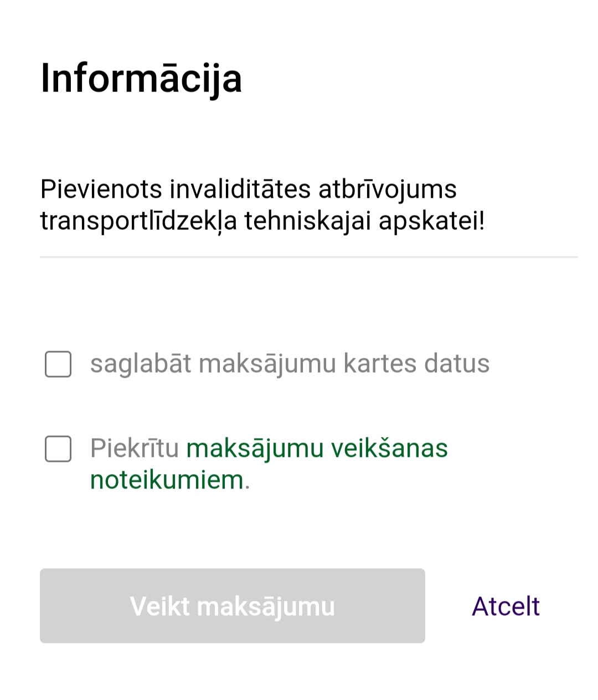Tick the 'saglabāt maksājumu kartes datus' checkbox
Viewport: 598px width, 700px height.
58,364
